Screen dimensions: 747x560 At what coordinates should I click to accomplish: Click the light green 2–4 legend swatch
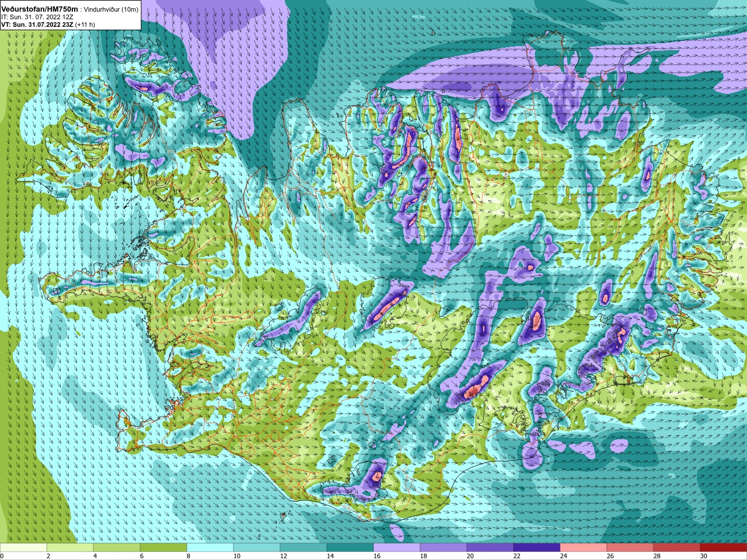pos(70,547)
